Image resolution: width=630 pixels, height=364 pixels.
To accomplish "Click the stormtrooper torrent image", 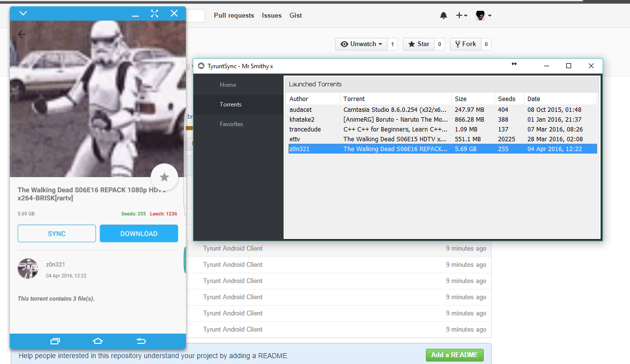I will pyautogui.click(x=98, y=99).
